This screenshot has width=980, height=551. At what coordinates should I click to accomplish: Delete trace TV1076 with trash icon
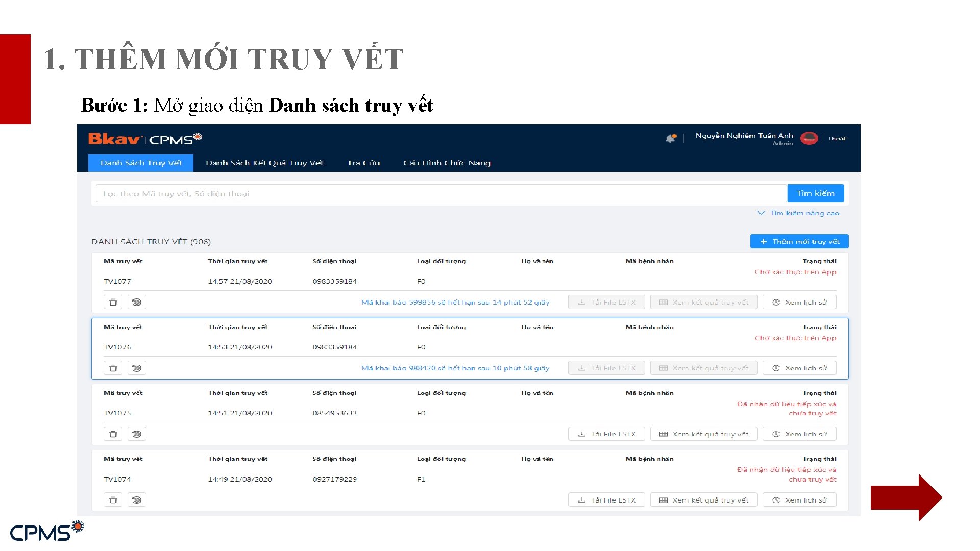point(113,368)
